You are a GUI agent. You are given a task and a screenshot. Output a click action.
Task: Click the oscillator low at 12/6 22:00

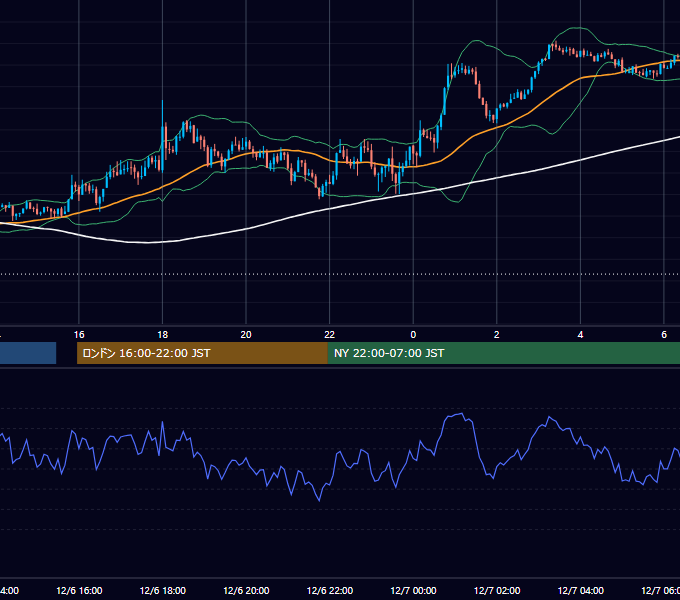(x=320, y=500)
